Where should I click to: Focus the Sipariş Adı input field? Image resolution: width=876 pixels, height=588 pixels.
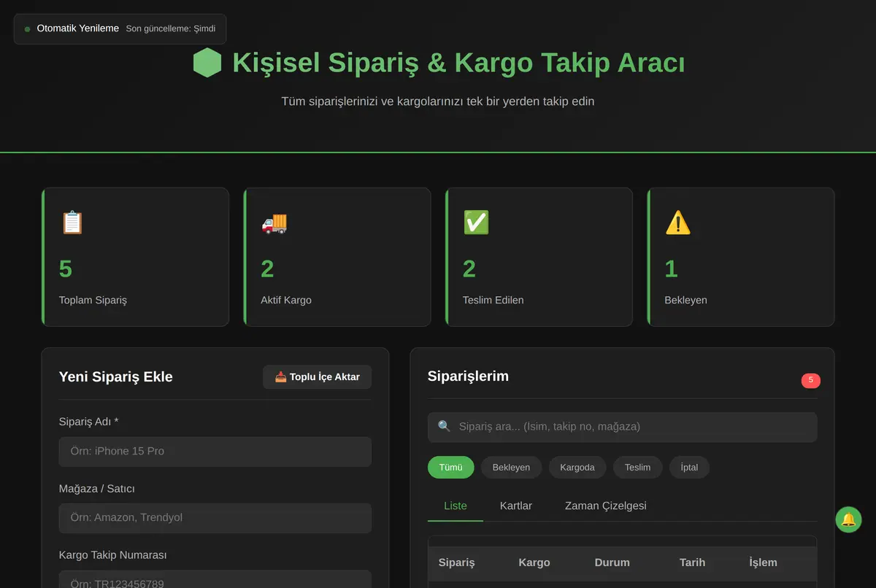tap(215, 452)
